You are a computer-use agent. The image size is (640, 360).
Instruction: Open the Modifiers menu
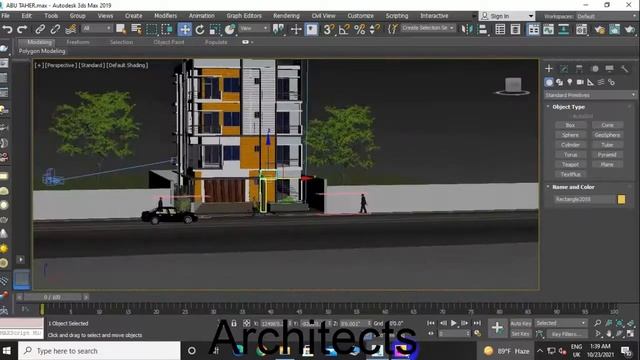[165, 16]
